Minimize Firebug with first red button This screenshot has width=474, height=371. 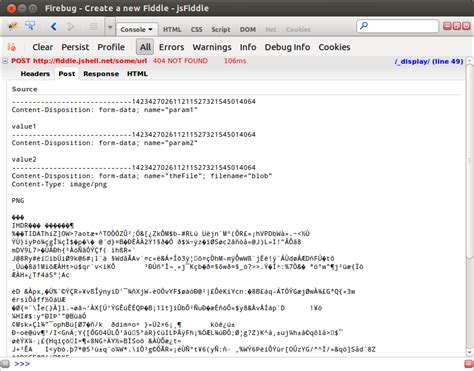click(x=447, y=26)
